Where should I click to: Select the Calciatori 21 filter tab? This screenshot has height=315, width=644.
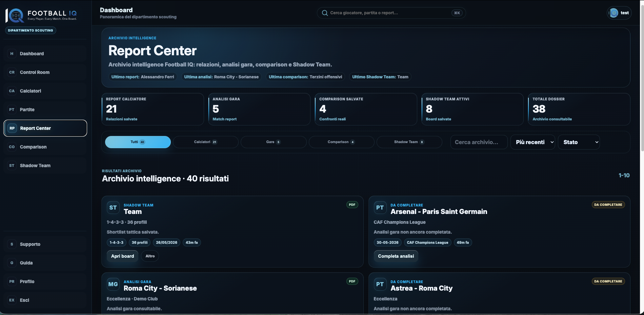[x=206, y=142]
